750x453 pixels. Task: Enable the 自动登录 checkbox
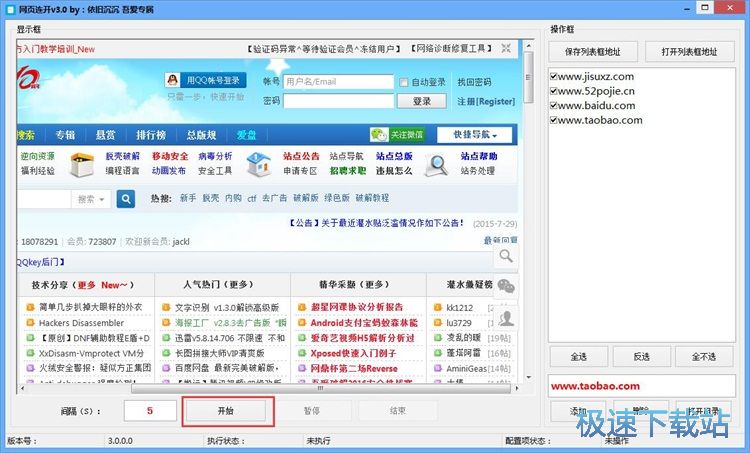click(x=404, y=82)
